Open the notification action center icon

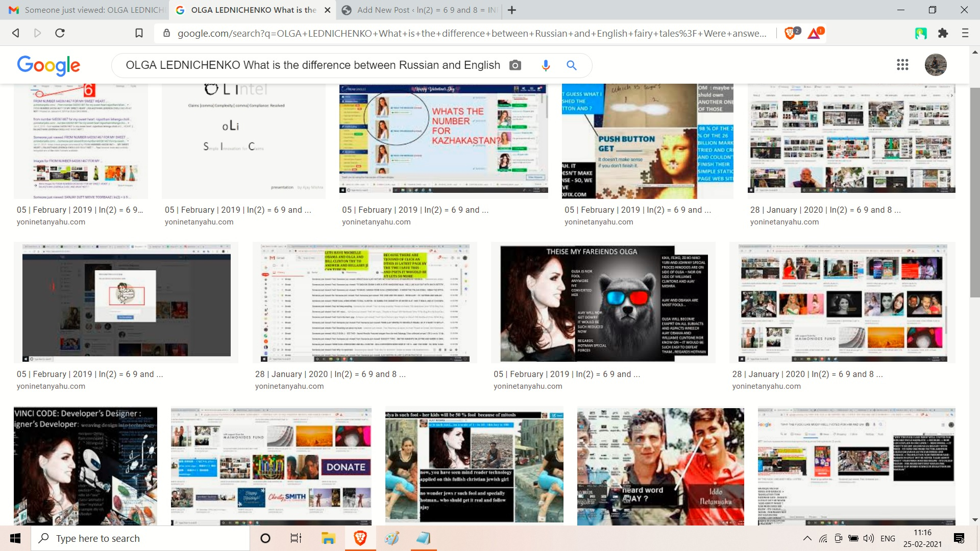[x=959, y=538]
